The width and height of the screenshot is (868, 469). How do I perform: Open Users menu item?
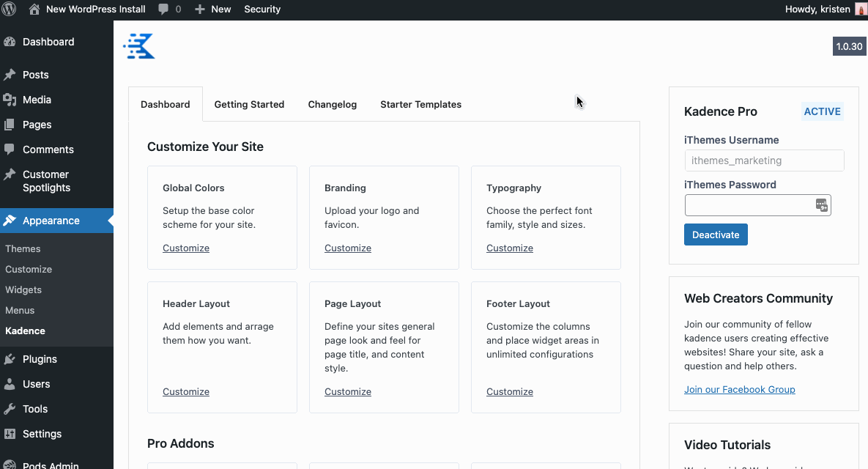pyautogui.click(x=36, y=384)
